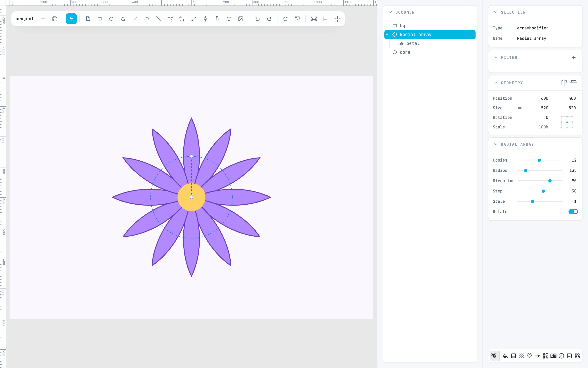The width and height of the screenshot is (588, 368).
Task: Pick the pencil freehand tool
Action: click(194, 19)
